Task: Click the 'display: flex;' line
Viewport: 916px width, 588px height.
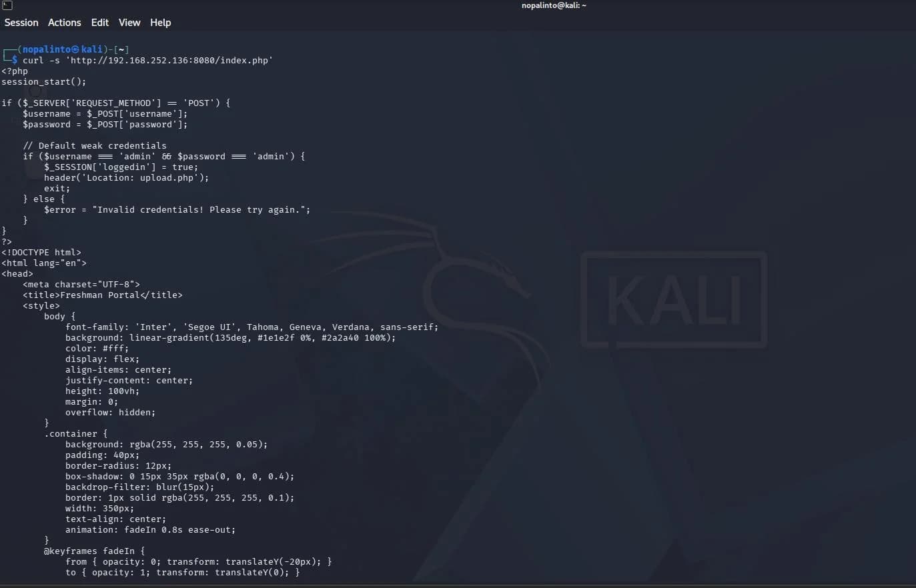Action: click(x=103, y=359)
